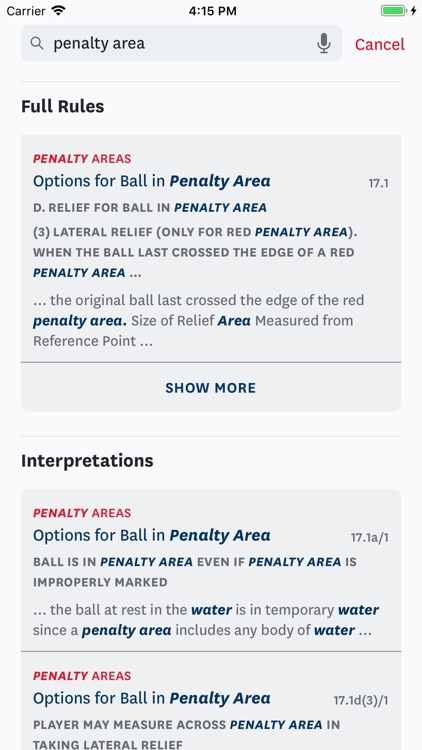Cancel the search

click(379, 44)
